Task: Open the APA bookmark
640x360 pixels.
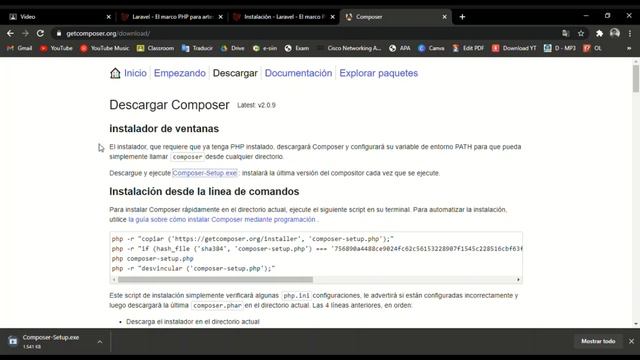Action: coord(400,48)
